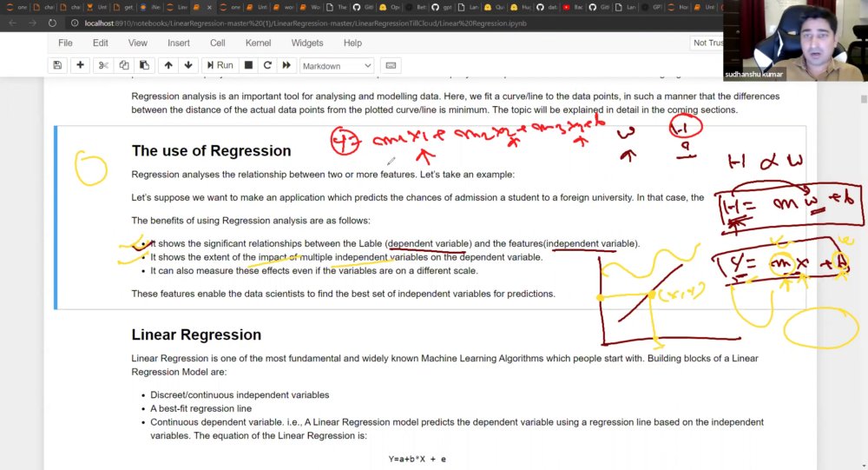Image resolution: width=868 pixels, height=470 pixels.
Task: Click the bullet 'Discreet/continuous independent variables'
Action: 240,395
